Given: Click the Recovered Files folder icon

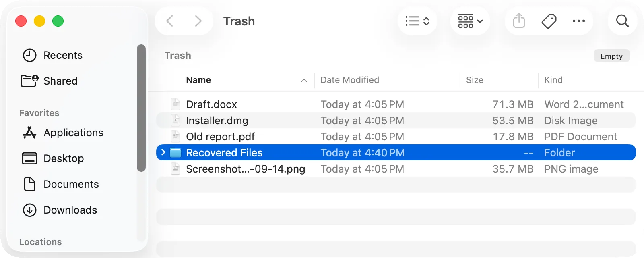Looking at the screenshot, I should 175,152.
